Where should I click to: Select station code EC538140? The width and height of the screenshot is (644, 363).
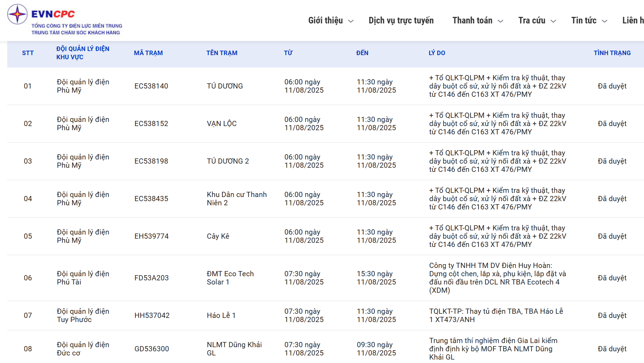(151, 86)
